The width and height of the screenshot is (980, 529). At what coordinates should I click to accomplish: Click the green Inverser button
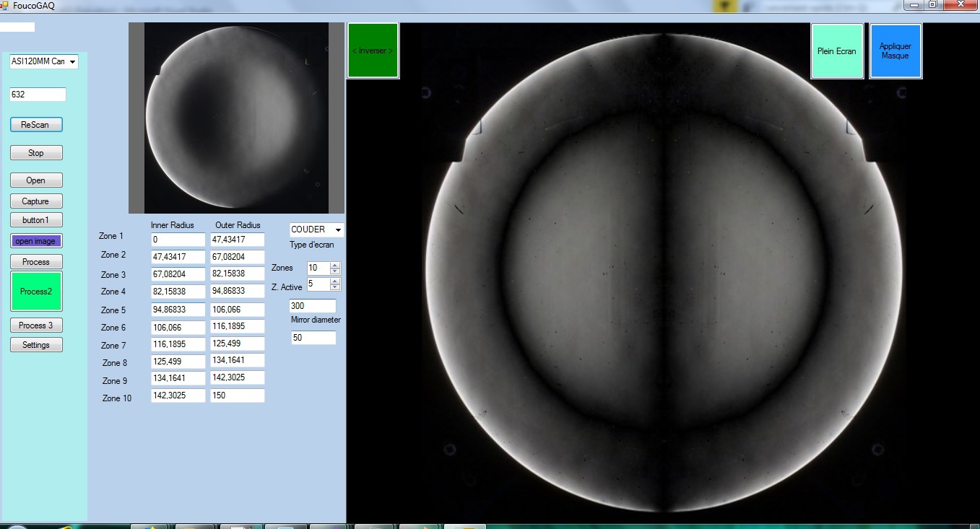(x=373, y=51)
